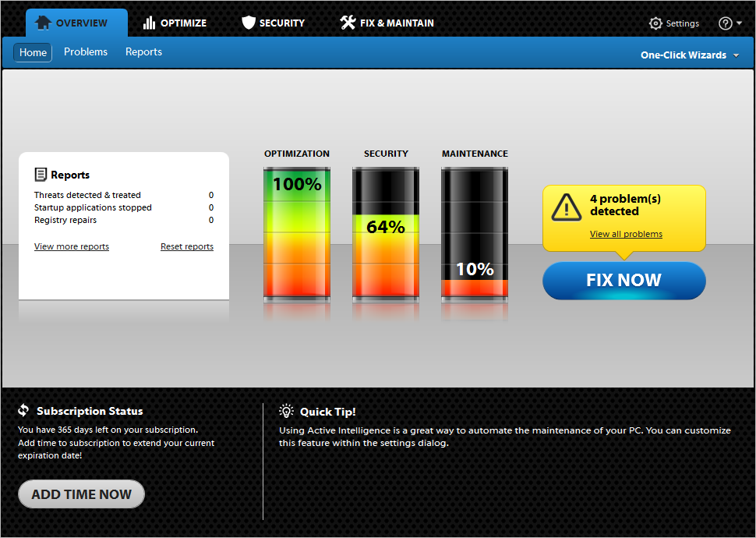Click the Security shield icon

pos(249,23)
